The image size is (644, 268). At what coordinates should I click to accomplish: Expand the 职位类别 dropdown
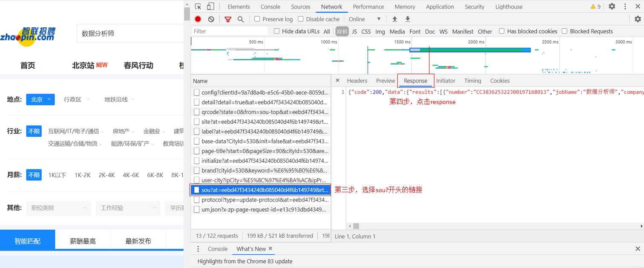(58, 208)
